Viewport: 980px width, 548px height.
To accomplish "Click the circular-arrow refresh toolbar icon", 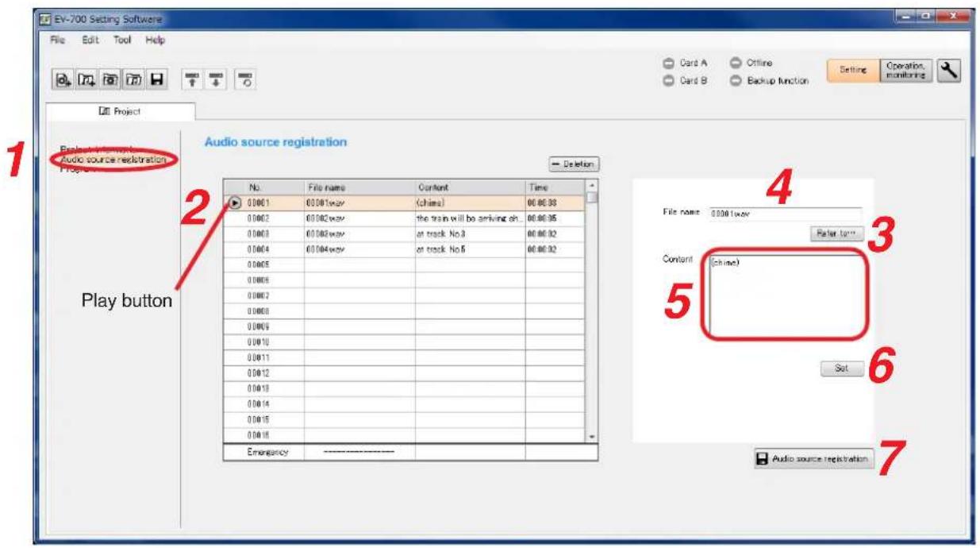I will point(244,80).
